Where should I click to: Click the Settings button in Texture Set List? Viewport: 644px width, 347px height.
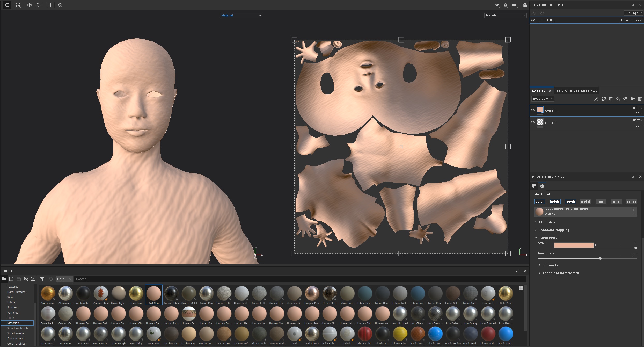click(634, 13)
